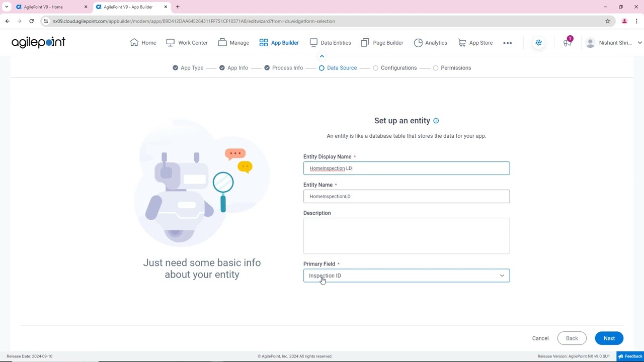Click the robot illustration
Viewport: 644px width, 362px height.
coord(202,183)
